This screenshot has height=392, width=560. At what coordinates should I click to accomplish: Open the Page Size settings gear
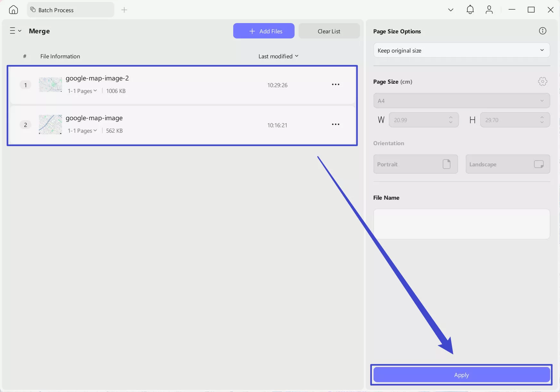[543, 81]
